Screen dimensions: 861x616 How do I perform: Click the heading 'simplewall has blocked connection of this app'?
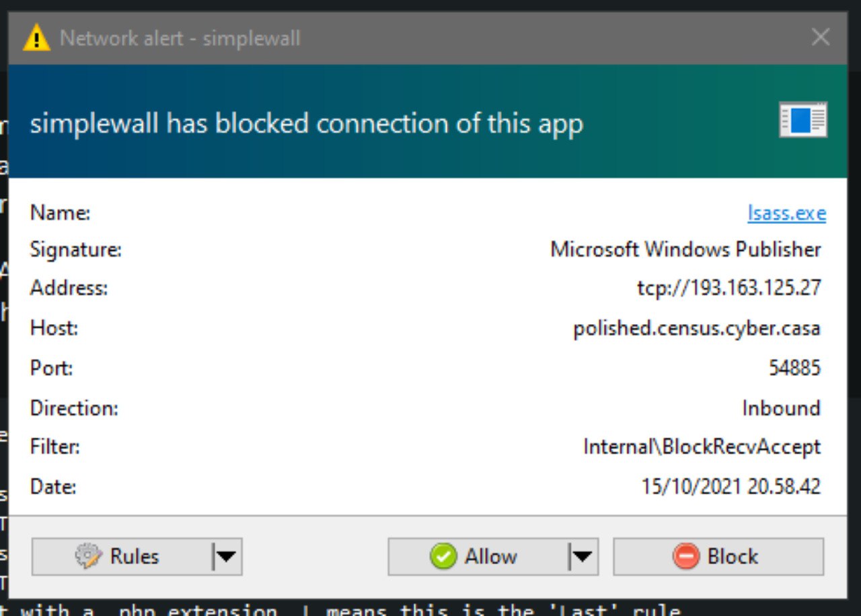tap(307, 124)
